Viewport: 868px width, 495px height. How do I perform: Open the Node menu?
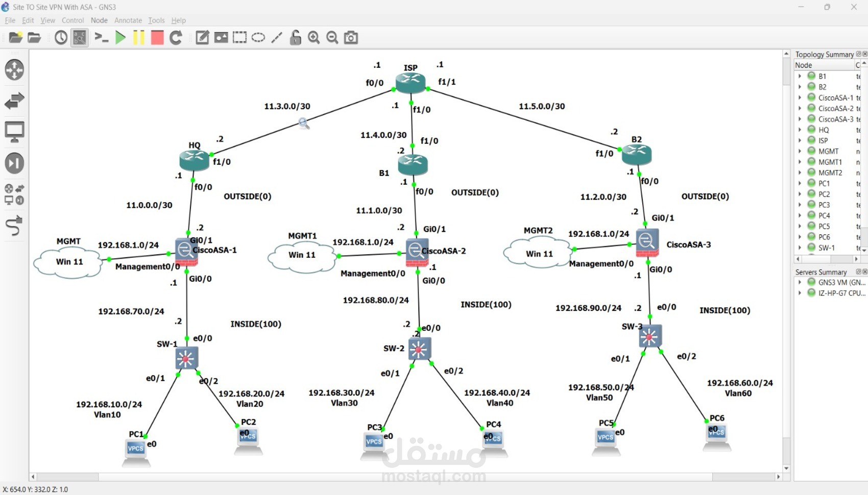point(99,20)
